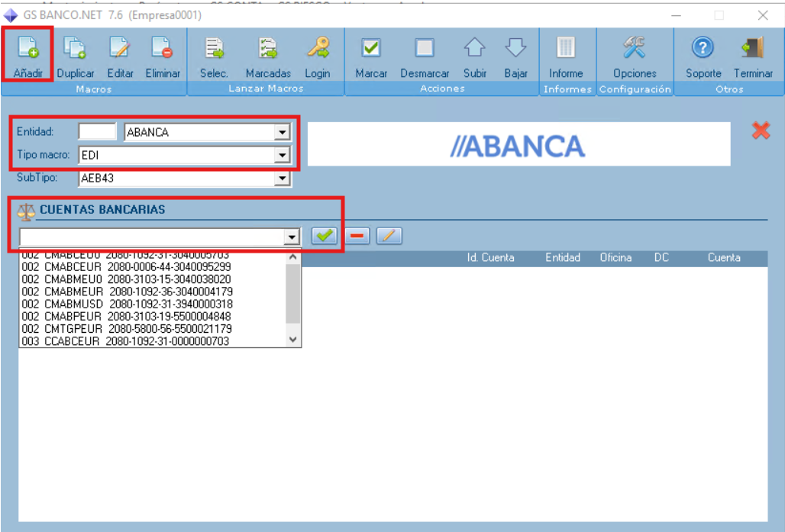Click the account list scroll up arrow
Image resolution: width=785 pixels, height=532 pixels.
[293, 256]
